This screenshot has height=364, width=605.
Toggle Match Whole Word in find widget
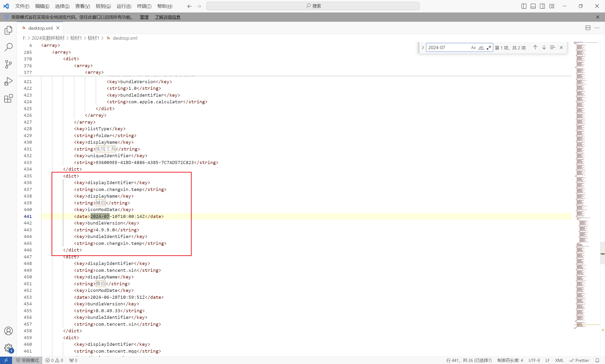tap(481, 47)
